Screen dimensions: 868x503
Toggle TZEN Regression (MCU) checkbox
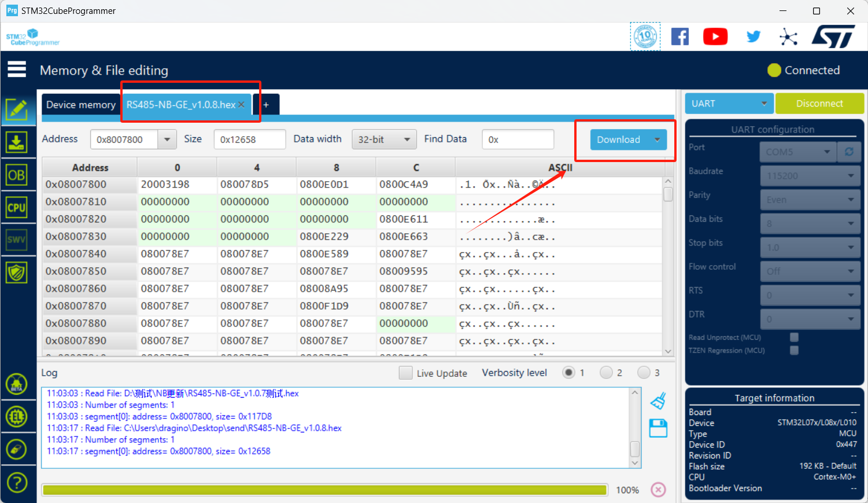pos(794,350)
